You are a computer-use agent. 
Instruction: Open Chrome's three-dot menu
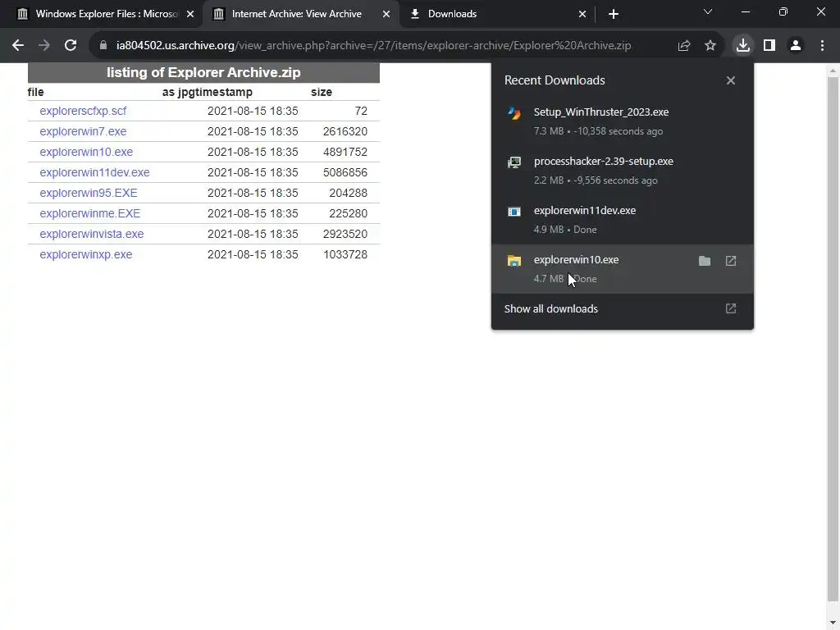coord(822,46)
